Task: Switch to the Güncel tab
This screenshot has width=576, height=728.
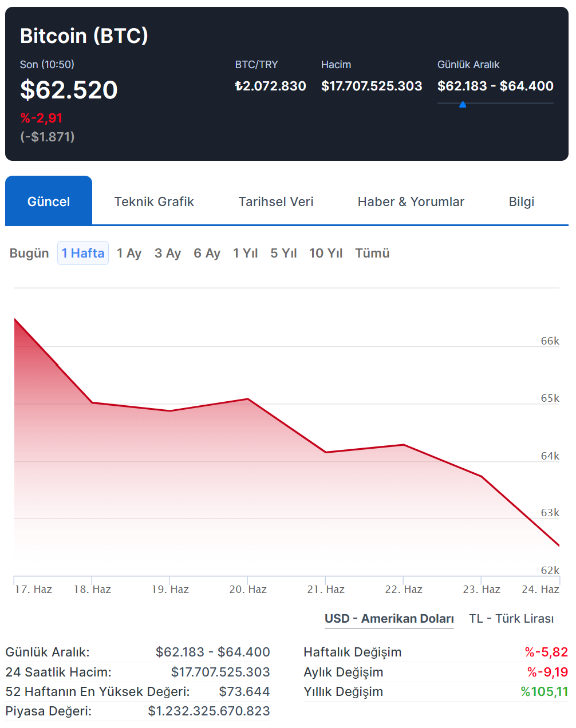Action: (x=49, y=201)
